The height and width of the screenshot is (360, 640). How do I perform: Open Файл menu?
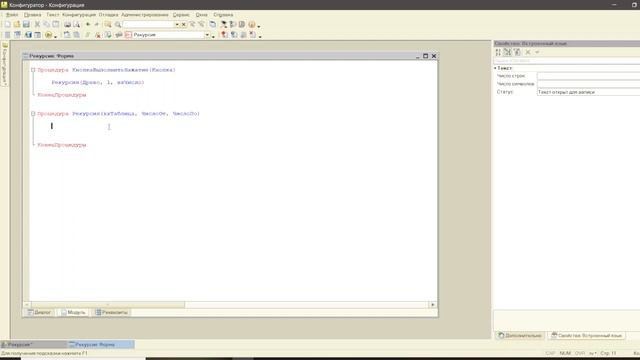(12, 15)
